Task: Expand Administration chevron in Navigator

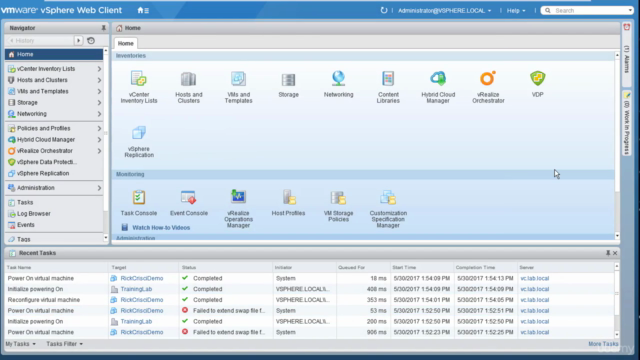Action: (99, 188)
